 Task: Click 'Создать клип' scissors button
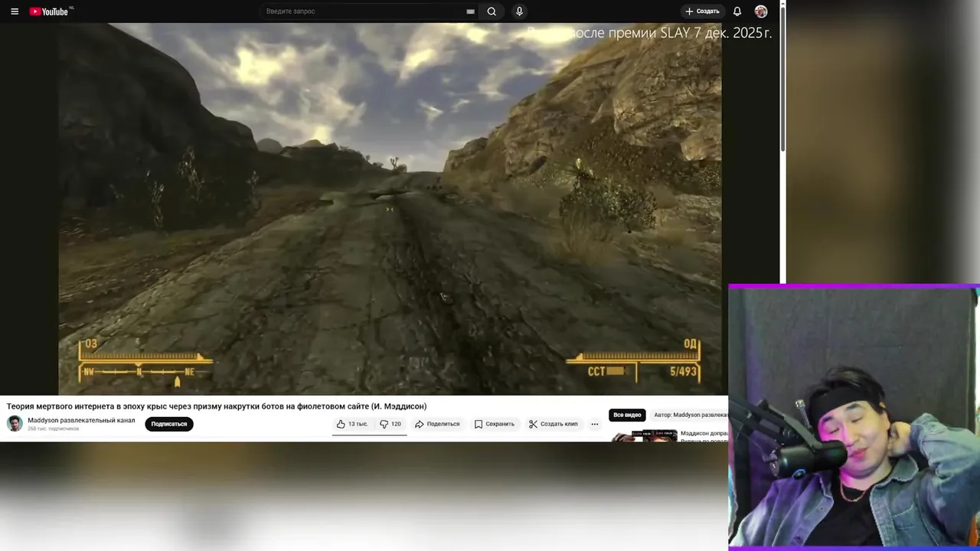pyautogui.click(x=553, y=424)
